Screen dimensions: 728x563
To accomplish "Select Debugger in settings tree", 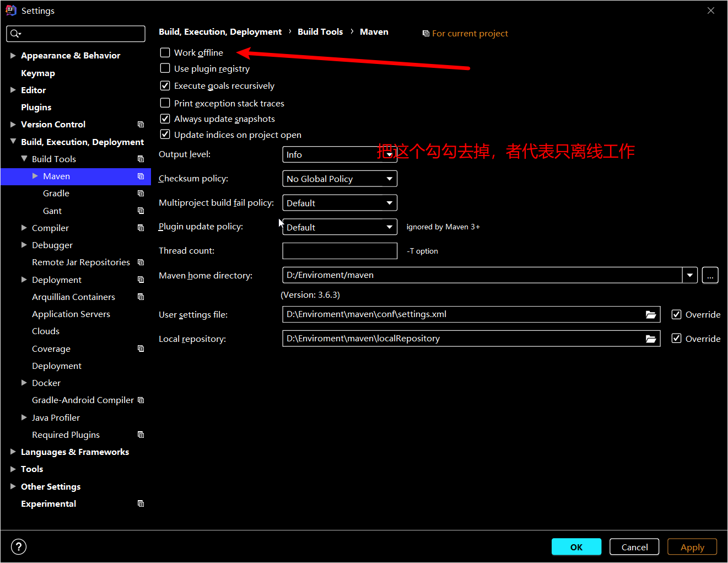I will point(52,245).
